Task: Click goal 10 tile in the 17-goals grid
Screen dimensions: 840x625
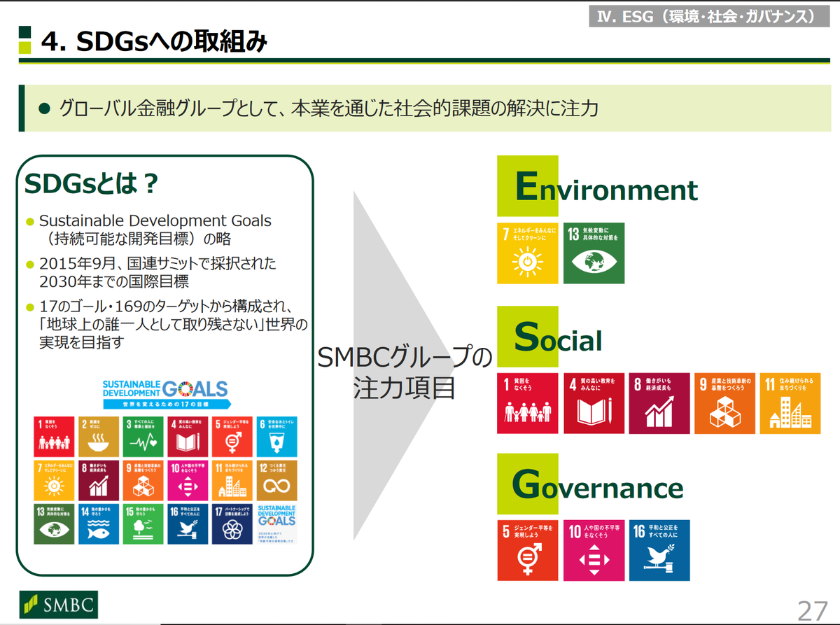Action: click(x=188, y=480)
